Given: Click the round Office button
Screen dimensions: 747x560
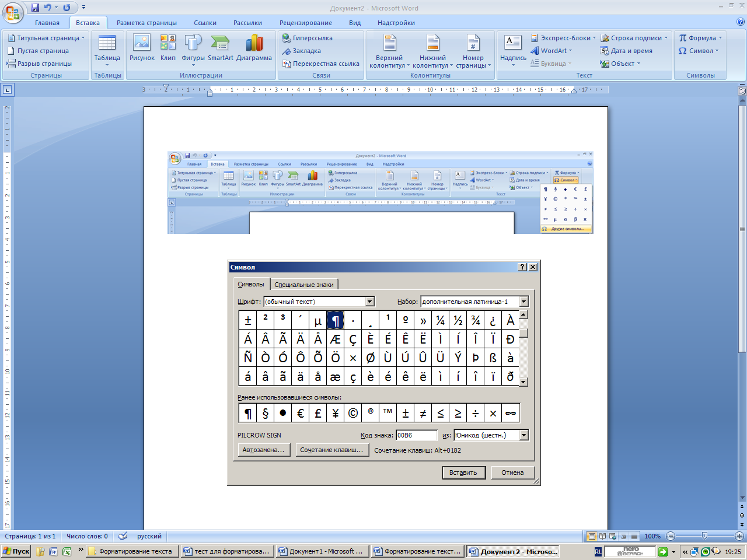Looking at the screenshot, I should click(13, 12).
